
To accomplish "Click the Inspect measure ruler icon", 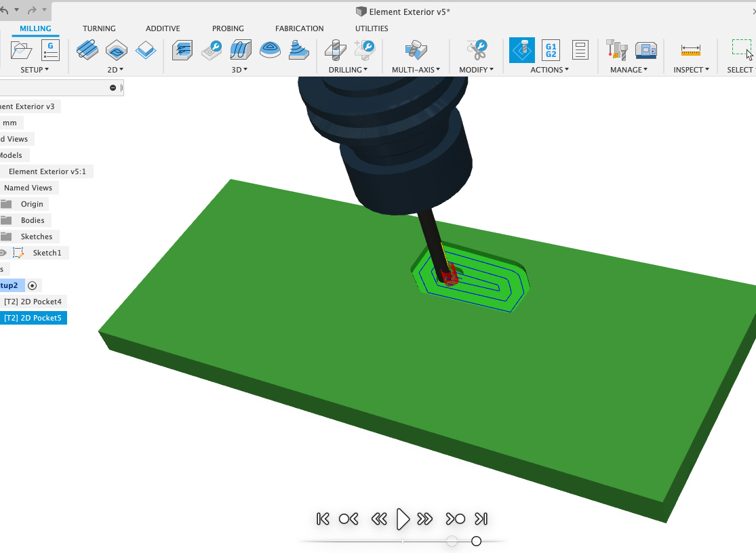I will click(690, 50).
